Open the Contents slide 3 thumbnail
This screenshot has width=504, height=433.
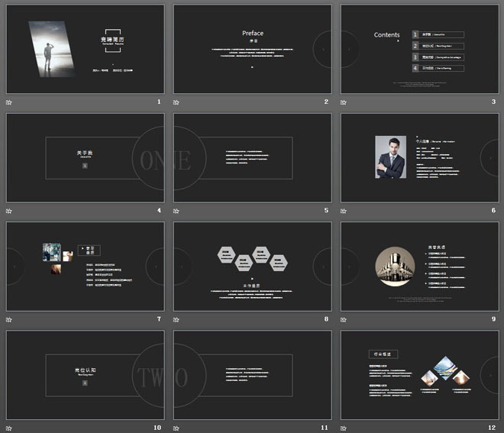pos(420,49)
